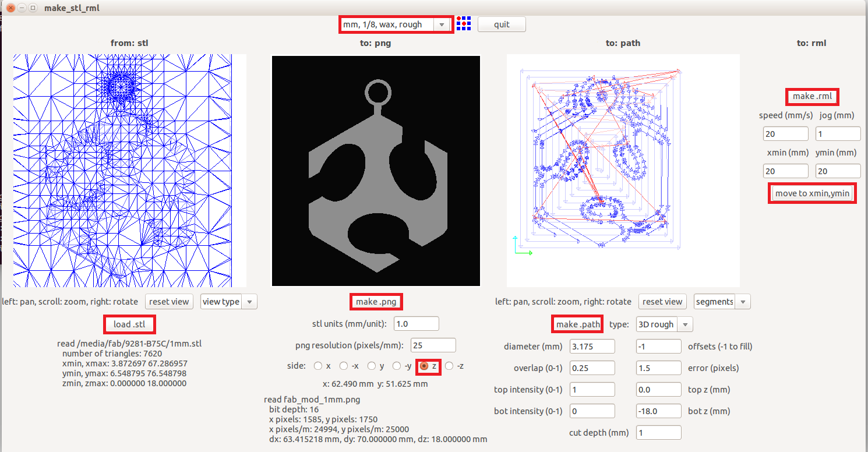Click the axis indicator in path view
Screen dimensions: 868x452
[522, 245]
